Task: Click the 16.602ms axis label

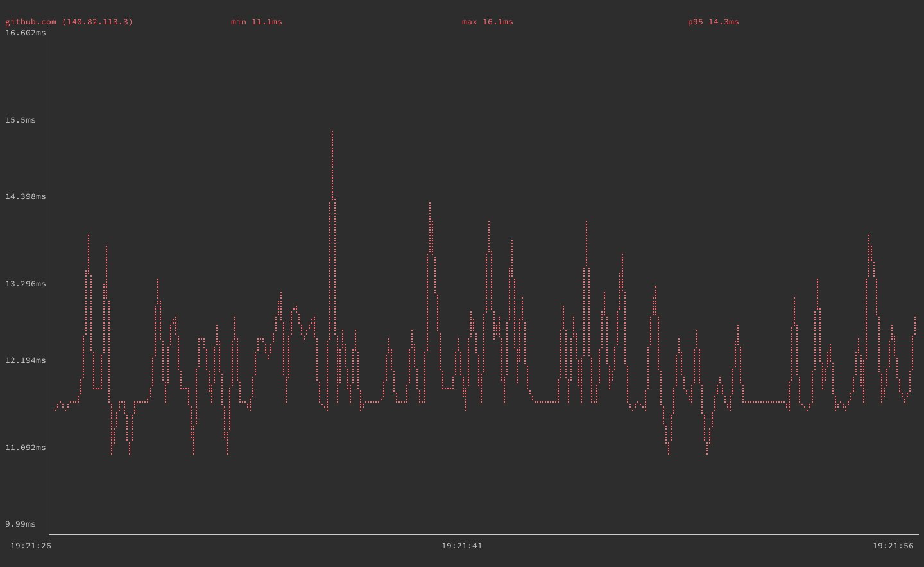Action: [x=25, y=32]
